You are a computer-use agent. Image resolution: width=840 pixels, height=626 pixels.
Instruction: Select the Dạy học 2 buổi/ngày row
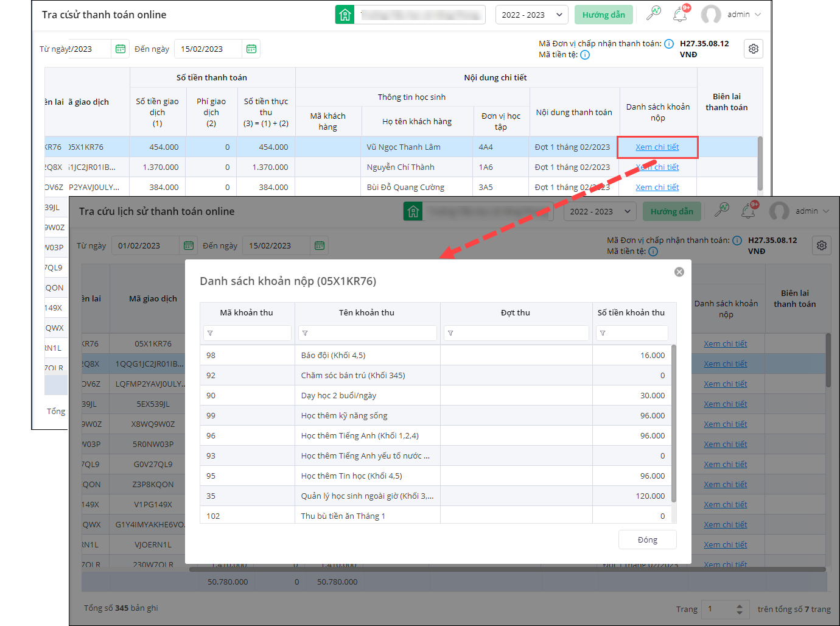(x=436, y=395)
